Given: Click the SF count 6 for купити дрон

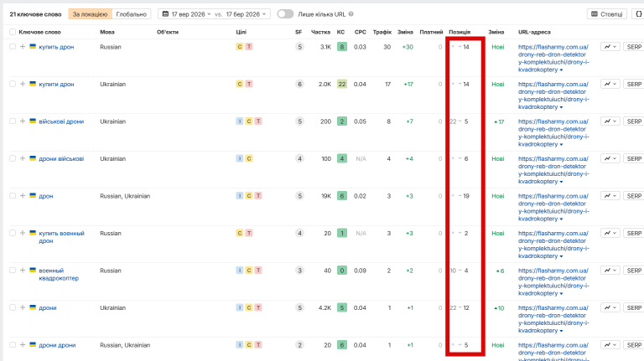Looking at the screenshot, I should coord(300,84).
